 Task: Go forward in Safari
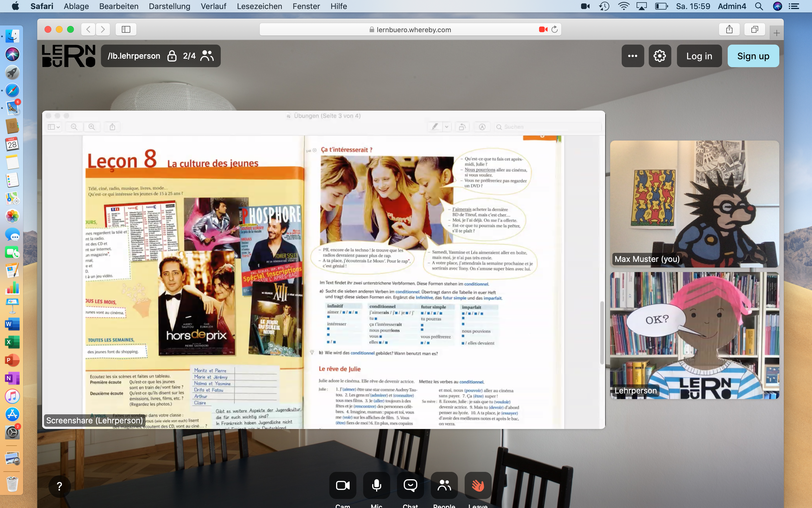[x=103, y=29]
